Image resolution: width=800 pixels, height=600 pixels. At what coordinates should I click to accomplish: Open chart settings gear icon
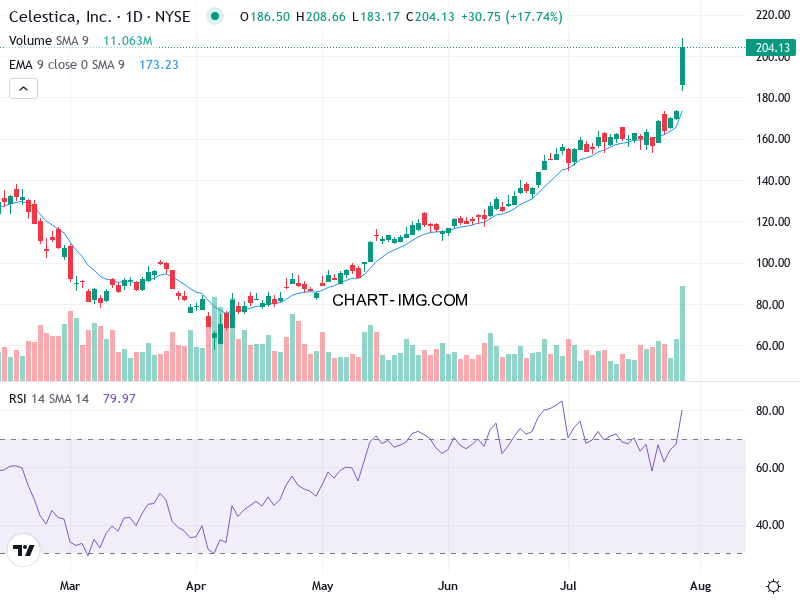pos(773,586)
